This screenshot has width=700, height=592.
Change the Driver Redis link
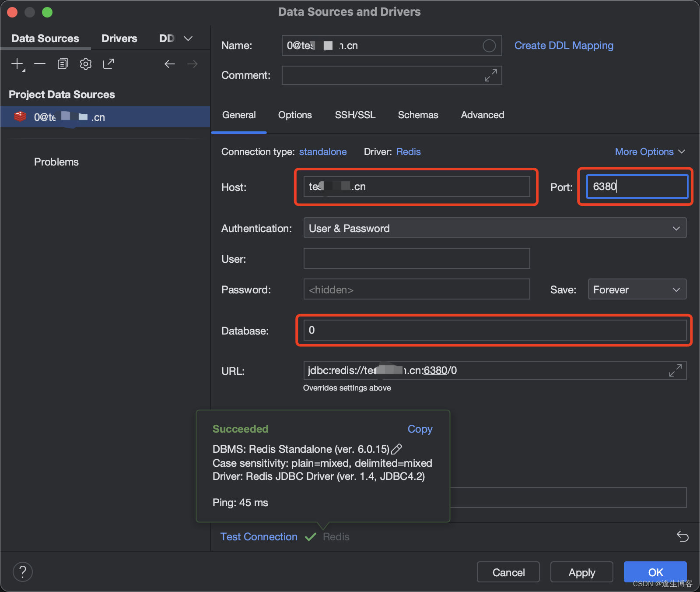click(x=409, y=152)
